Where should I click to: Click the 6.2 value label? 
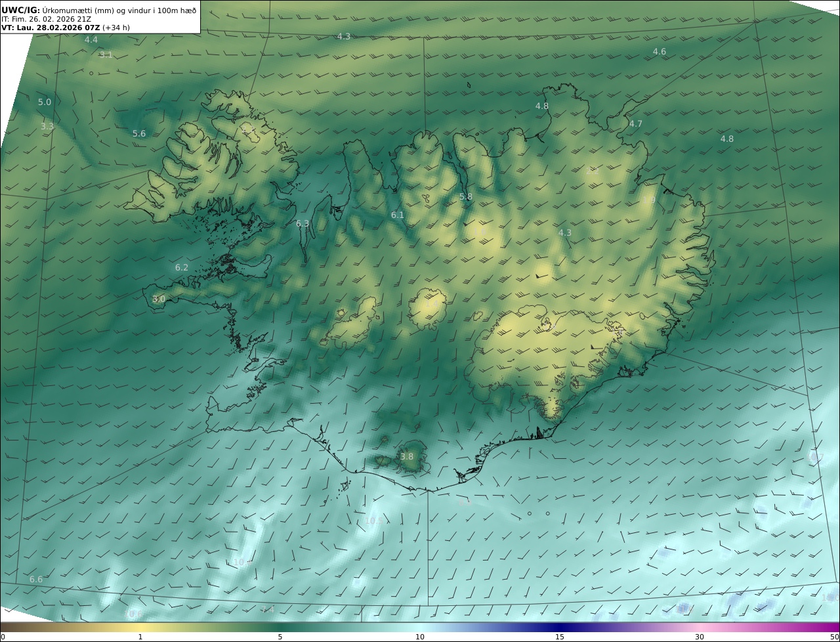pyautogui.click(x=182, y=268)
